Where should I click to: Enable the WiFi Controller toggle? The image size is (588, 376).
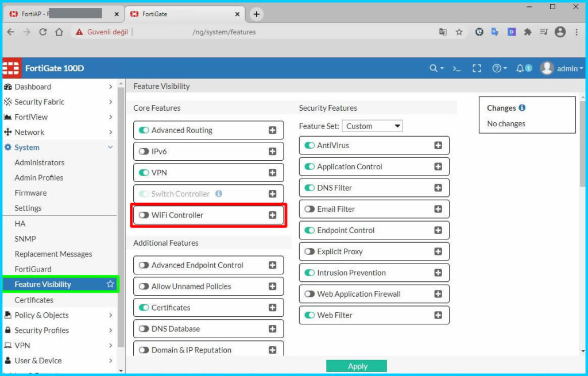click(x=144, y=215)
